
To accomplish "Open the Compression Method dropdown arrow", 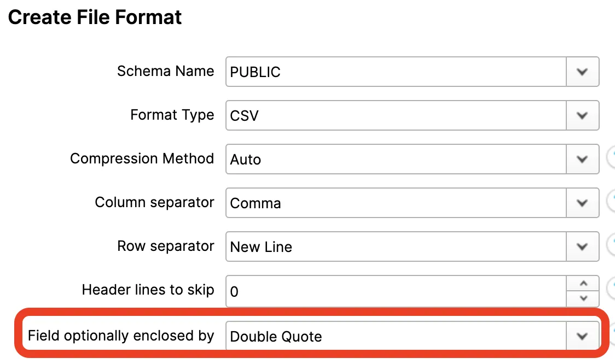I will [x=582, y=159].
